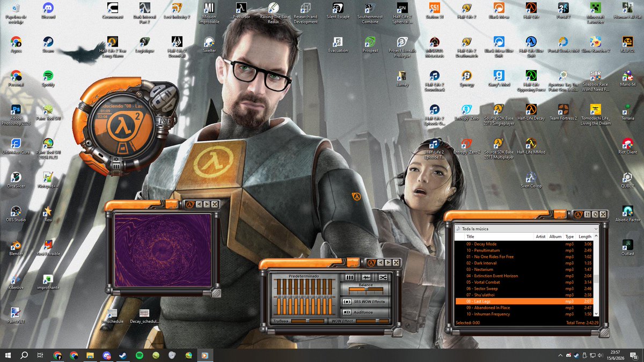
Task: Show hidden system tray icons
Action: 561,355
